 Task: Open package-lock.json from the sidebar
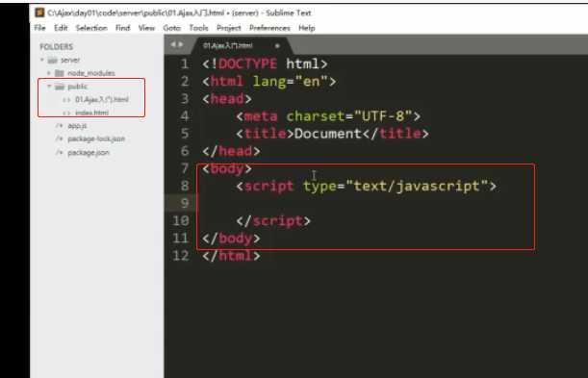tap(96, 139)
